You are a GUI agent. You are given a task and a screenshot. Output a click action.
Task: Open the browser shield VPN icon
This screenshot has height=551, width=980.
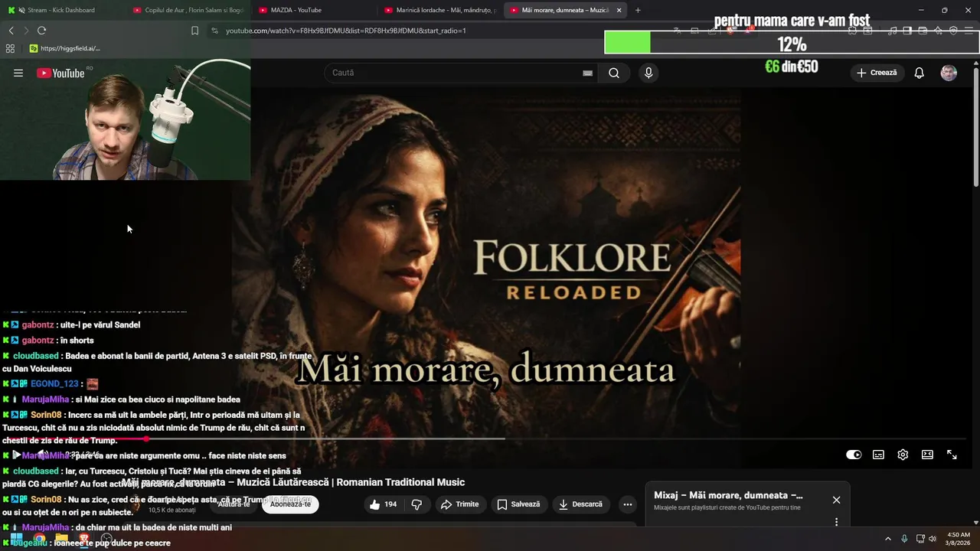953,31
